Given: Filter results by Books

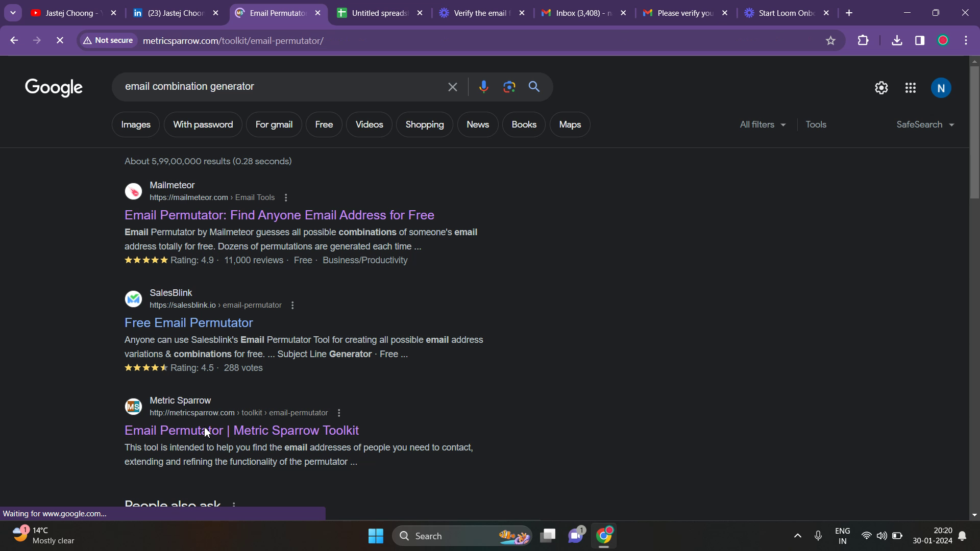Looking at the screenshot, I should [524, 124].
